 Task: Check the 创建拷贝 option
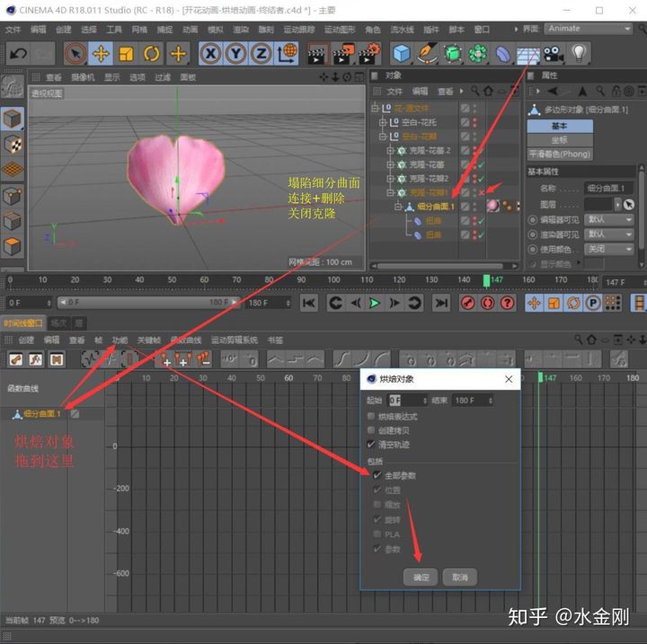[371, 430]
